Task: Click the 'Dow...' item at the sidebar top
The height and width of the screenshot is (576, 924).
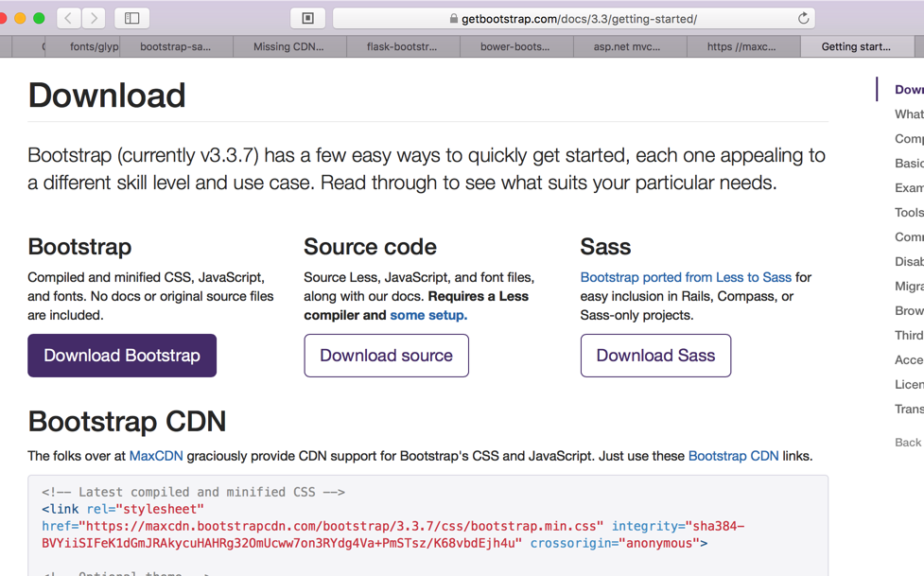Action: 909,90
